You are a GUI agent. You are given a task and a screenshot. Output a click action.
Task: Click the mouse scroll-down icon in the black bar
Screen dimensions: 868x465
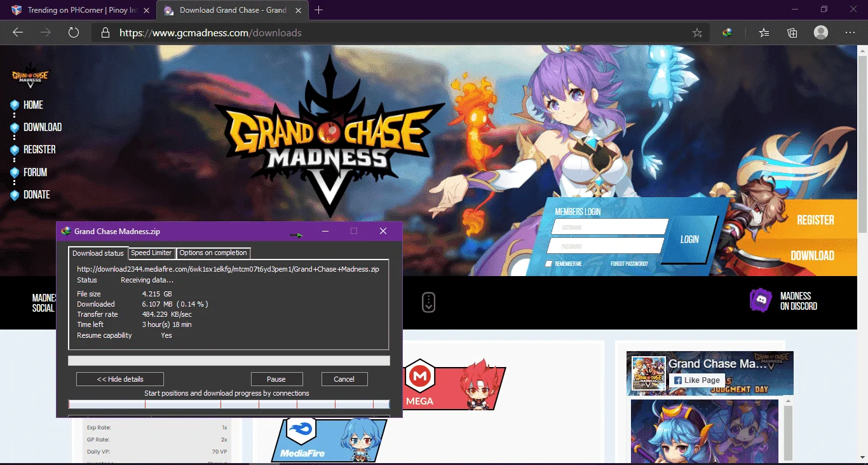click(428, 303)
